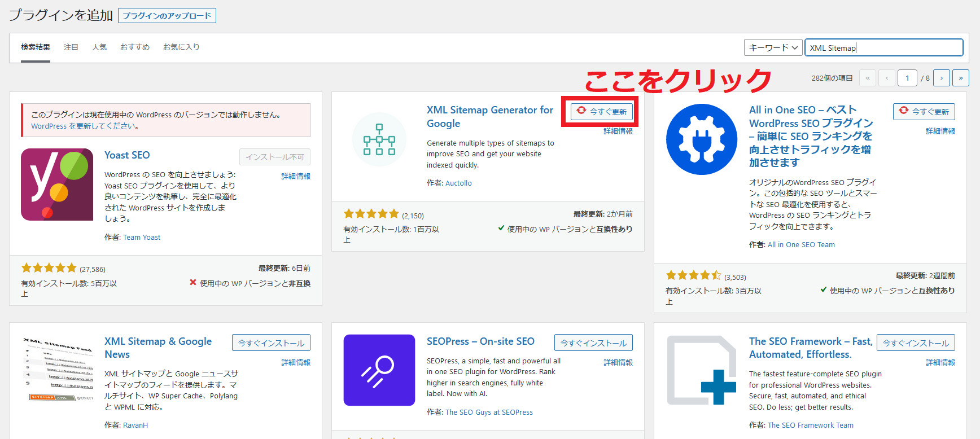Jump to last page of results
Viewport: 980px width, 439px height.
(x=960, y=78)
